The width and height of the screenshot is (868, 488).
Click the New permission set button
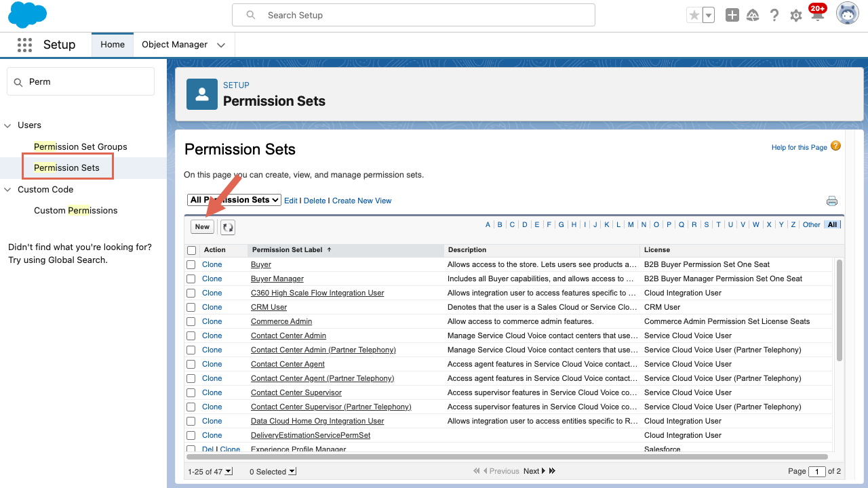coord(202,227)
